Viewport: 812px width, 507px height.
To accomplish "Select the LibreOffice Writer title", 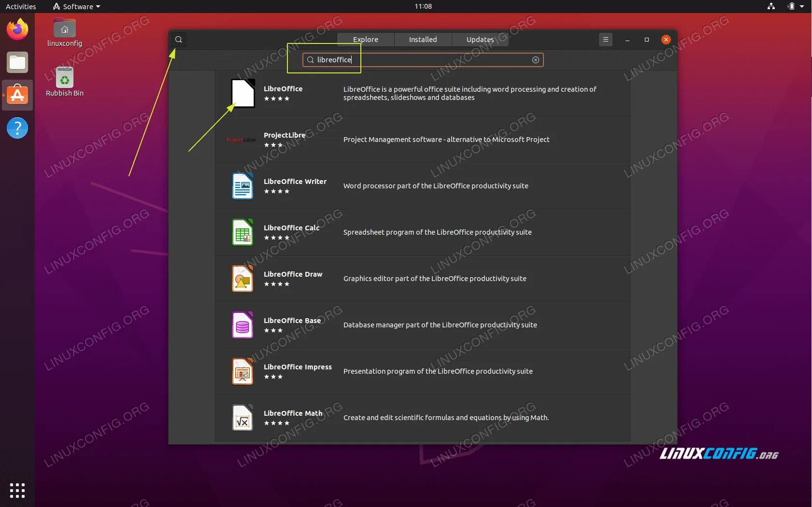I will tap(295, 182).
